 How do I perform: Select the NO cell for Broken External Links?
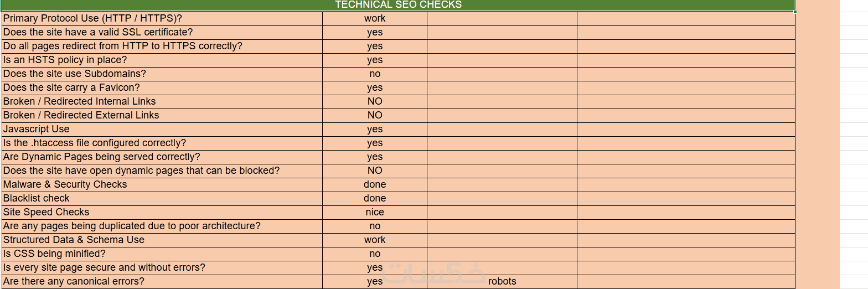(375, 115)
